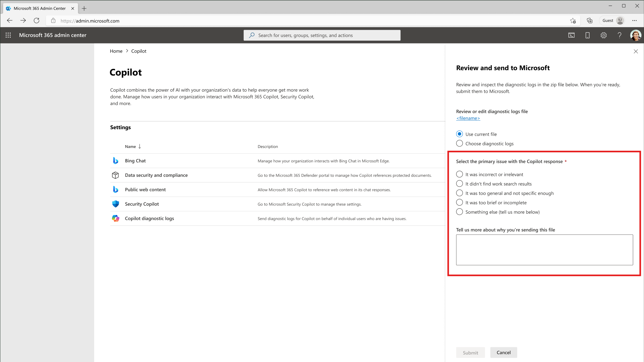
Task: Click the Data security and compliance icon
Action: coord(115,175)
